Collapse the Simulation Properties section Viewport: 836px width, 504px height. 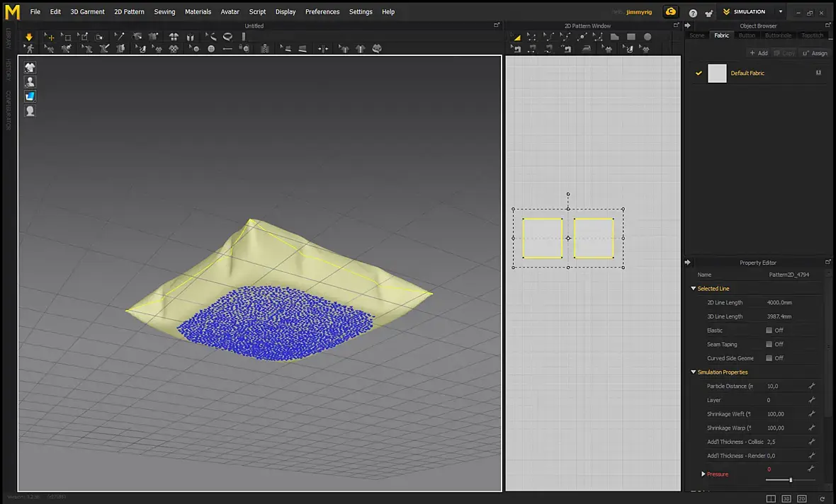click(x=694, y=372)
